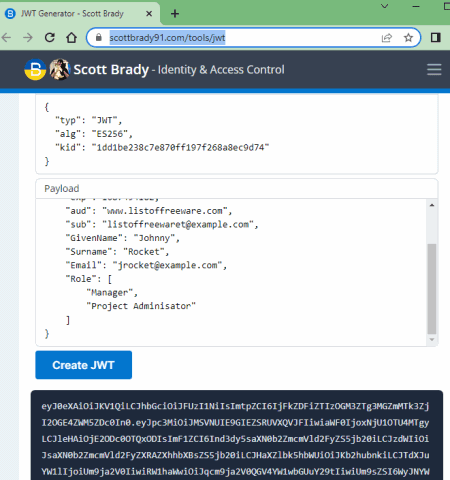
Task: Reload the page with the refresh icon
Action: coord(50,38)
